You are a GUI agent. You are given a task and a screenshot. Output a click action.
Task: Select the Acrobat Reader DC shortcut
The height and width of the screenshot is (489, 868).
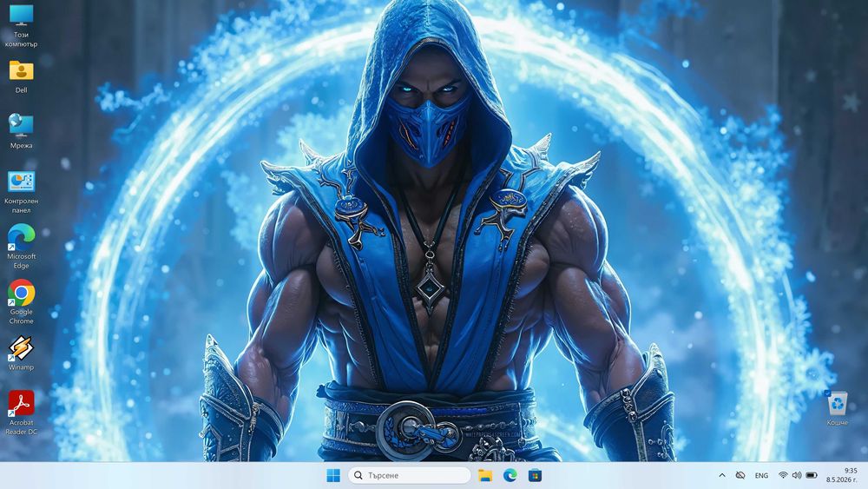[x=21, y=413]
